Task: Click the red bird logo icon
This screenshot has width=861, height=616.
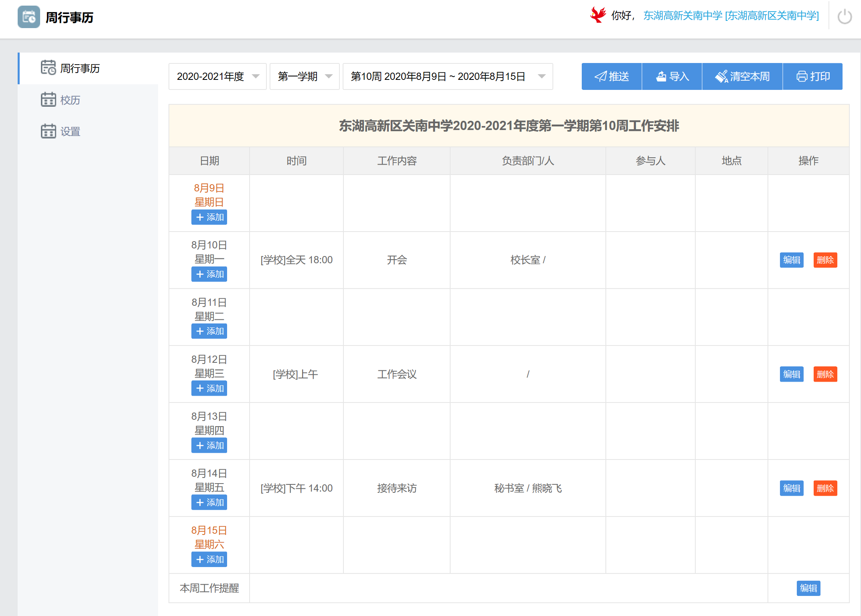Action: (x=598, y=15)
